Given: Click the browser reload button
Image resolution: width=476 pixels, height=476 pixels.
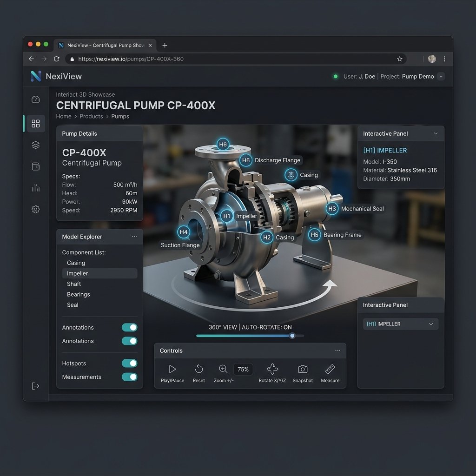Looking at the screenshot, I should pyautogui.click(x=56, y=59).
